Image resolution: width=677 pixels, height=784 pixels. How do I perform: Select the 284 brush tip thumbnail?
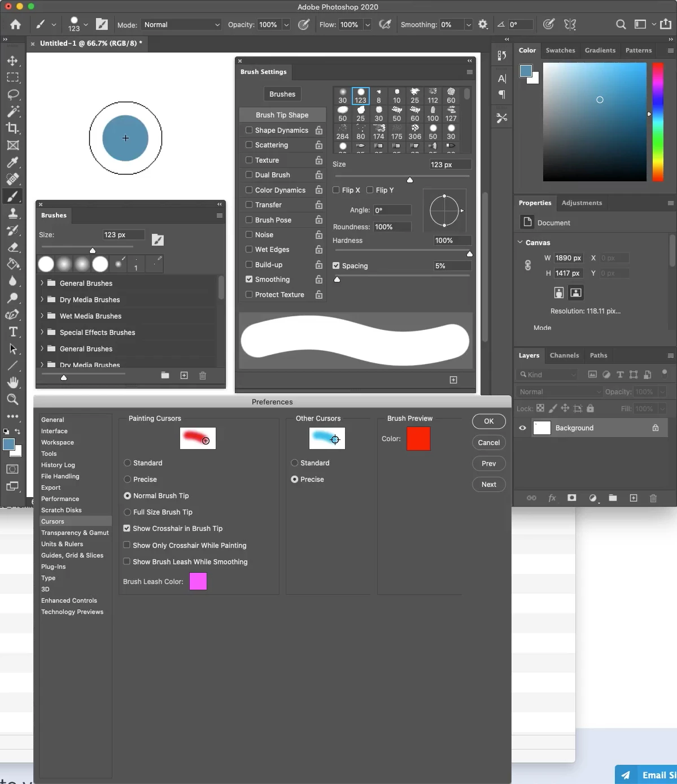coord(343,132)
